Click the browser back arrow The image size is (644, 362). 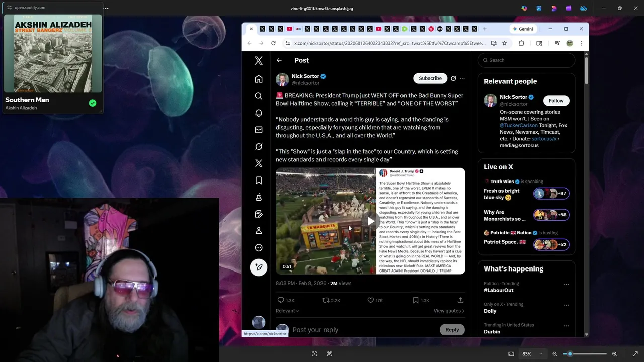[249, 43]
